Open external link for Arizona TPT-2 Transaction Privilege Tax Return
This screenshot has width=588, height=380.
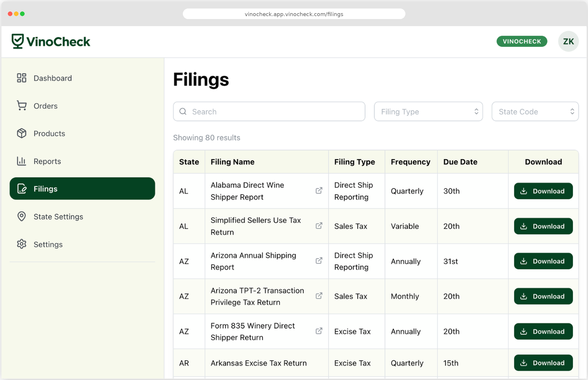(319, 296)
